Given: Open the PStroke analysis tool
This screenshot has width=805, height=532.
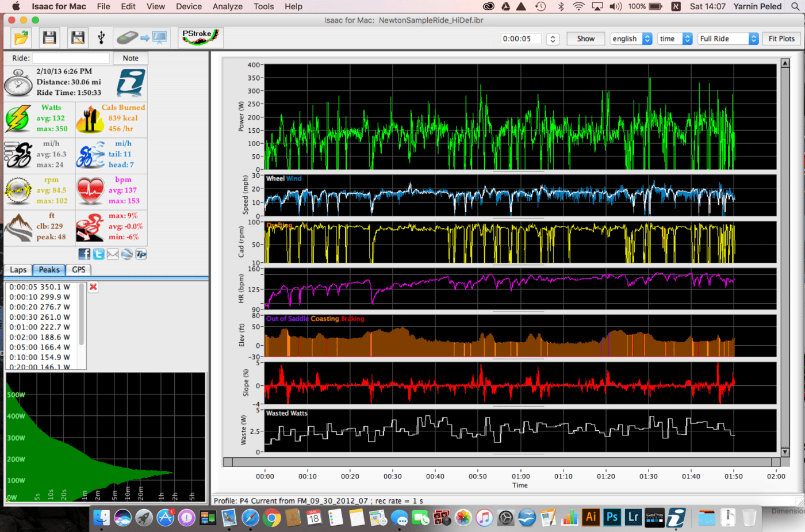Looking at the screenshot, I should point(200,38).
